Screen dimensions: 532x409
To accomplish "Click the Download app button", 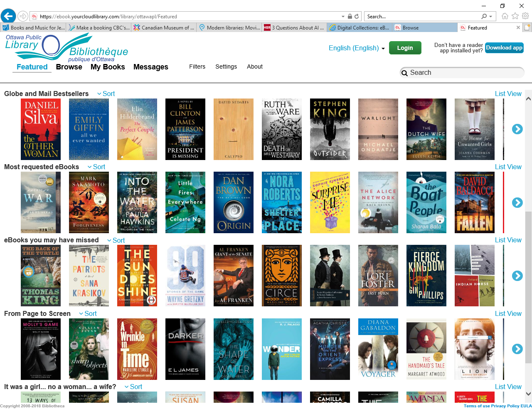I will coord(504,48).
